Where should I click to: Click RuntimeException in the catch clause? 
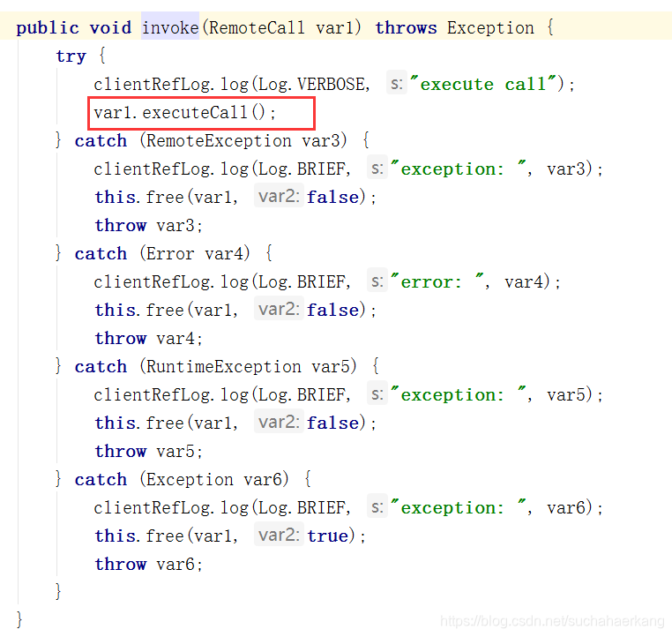[223, 366]
